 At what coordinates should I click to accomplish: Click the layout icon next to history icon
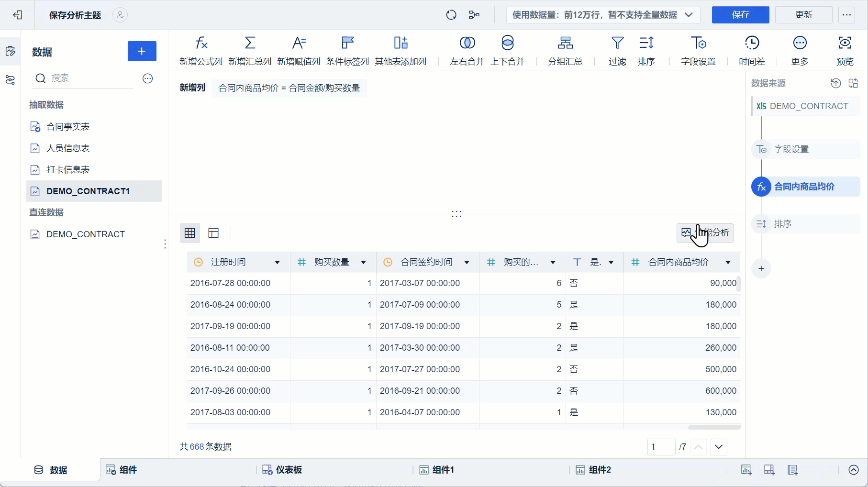(853, 83)
